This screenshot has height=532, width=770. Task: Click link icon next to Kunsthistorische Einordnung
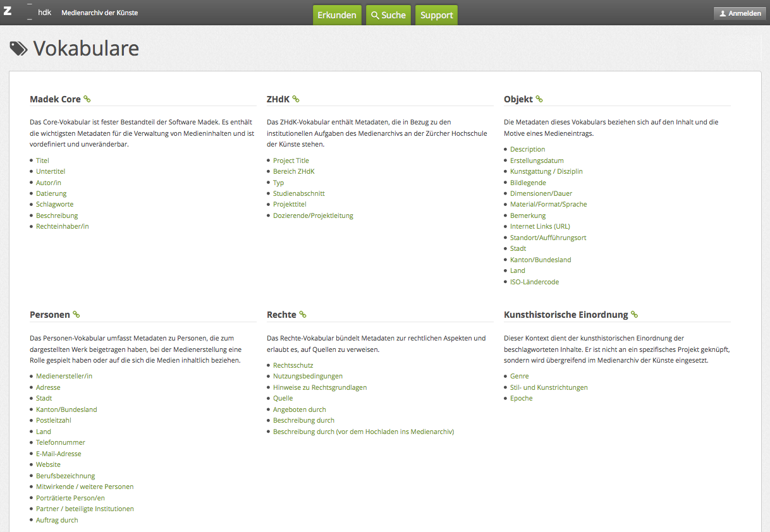635,315
